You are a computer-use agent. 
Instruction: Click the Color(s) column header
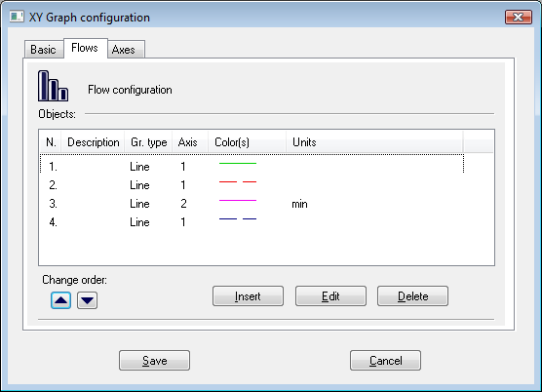pyautogui.click(x=248, y=142)
